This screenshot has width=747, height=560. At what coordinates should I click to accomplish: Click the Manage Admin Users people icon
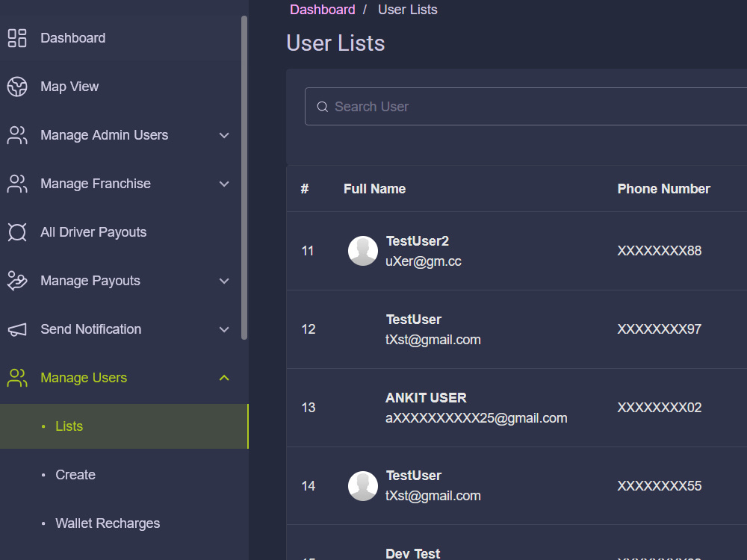pos(17,135)
